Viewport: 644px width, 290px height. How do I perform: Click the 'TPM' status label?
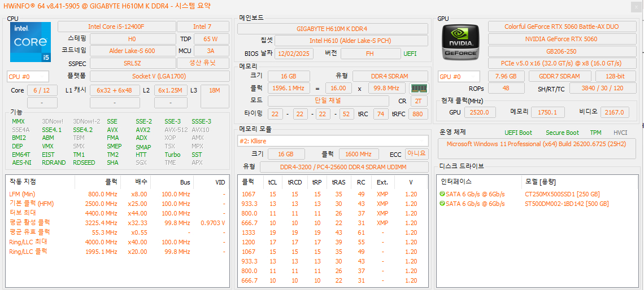tap(595, 133)
